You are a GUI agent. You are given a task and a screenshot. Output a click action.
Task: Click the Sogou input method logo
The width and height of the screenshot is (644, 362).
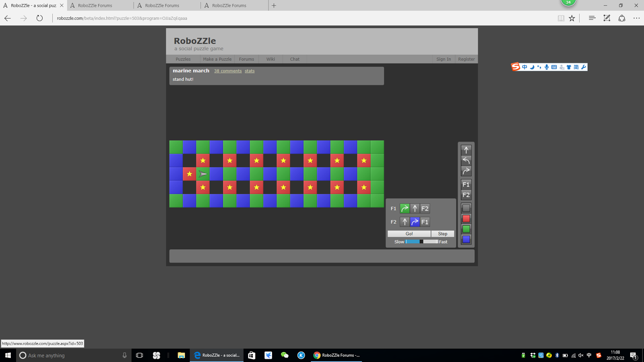516,67
